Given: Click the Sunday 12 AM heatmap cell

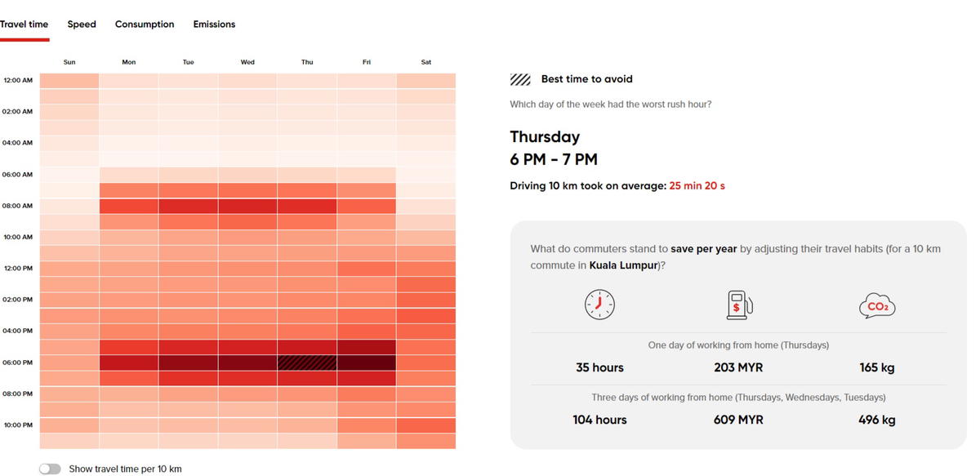Looking at the screenshot, I should pyautogui.click(x=69, y=81).
